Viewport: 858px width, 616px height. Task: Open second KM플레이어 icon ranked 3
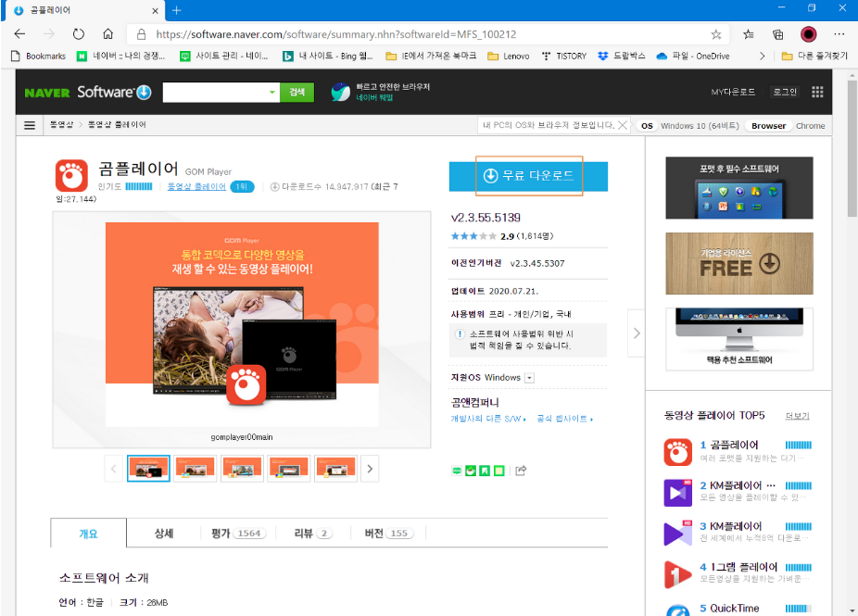coord(678,534)
